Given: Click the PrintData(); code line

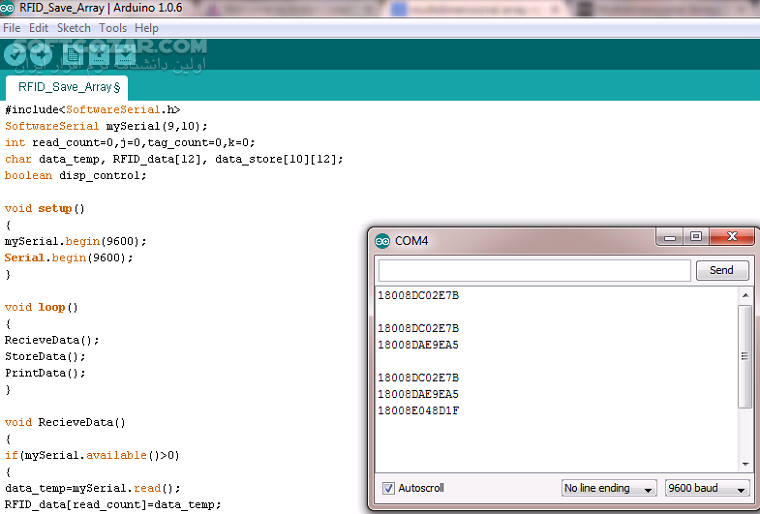Looking at the screenshot, I should pos(45,373).
